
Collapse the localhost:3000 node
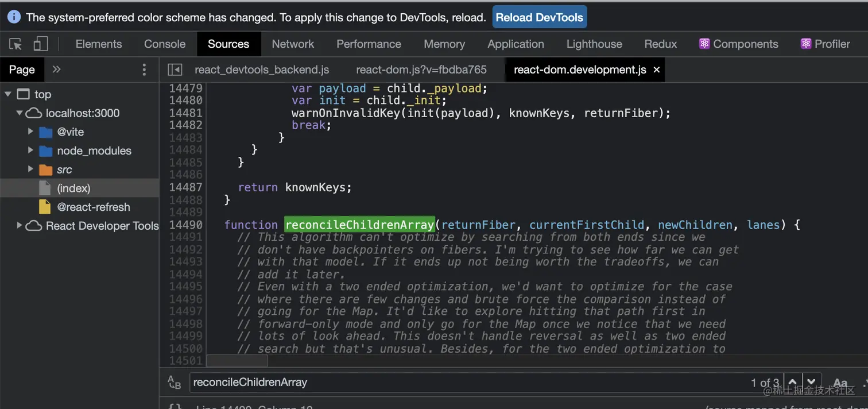(20, 113)
